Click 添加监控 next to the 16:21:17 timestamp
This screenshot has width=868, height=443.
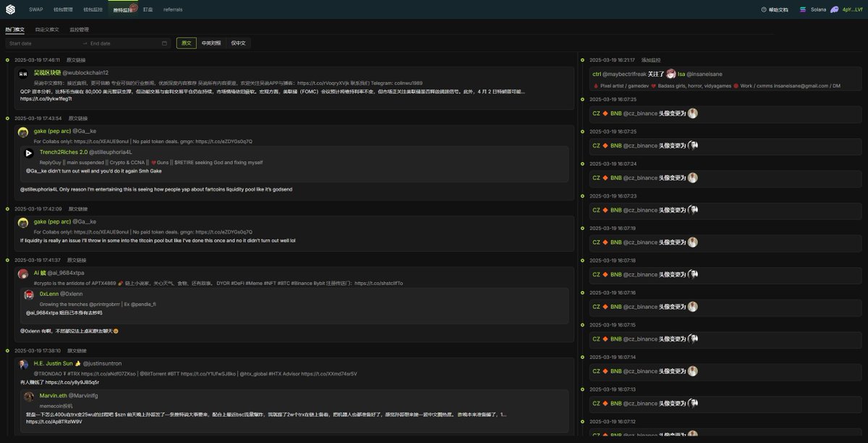(x=651, y=60)
